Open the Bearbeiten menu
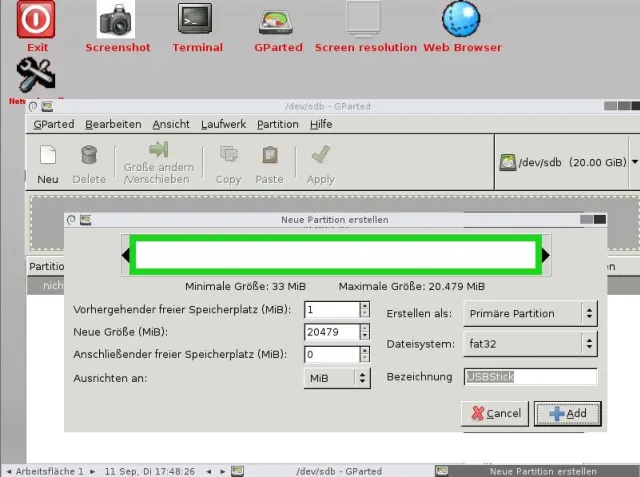The height and width of the screenshot is (477, 640). [x=113, y=124]
